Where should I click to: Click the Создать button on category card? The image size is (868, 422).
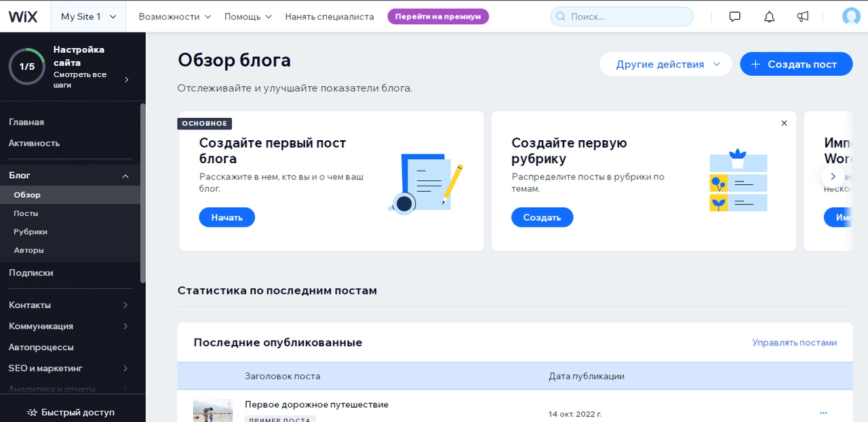pyautogui.click(x=542, y=217)
